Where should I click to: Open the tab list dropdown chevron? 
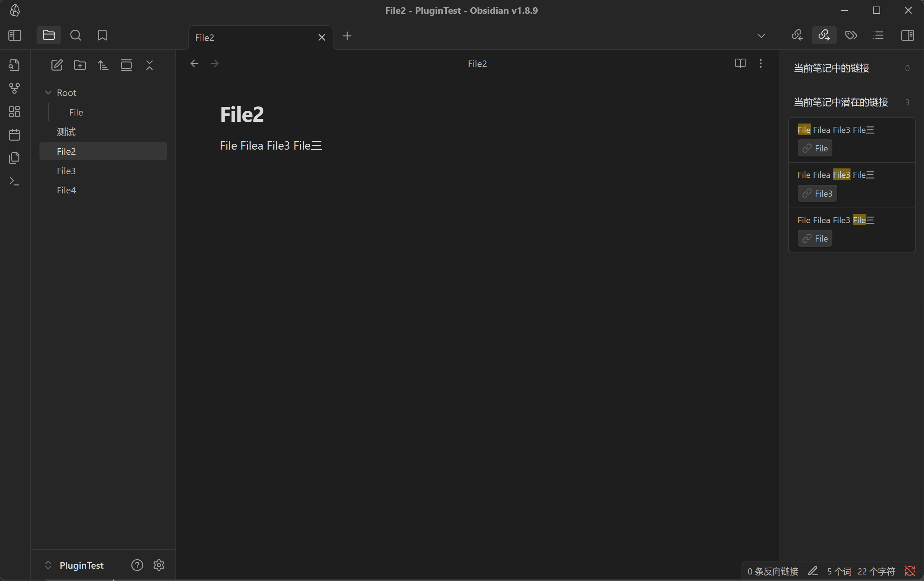click(761, 36)
